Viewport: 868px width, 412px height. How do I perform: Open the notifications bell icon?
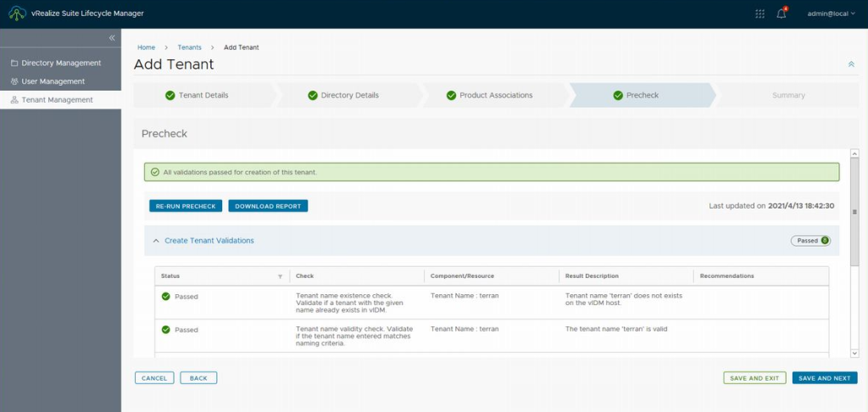(782, 14)
